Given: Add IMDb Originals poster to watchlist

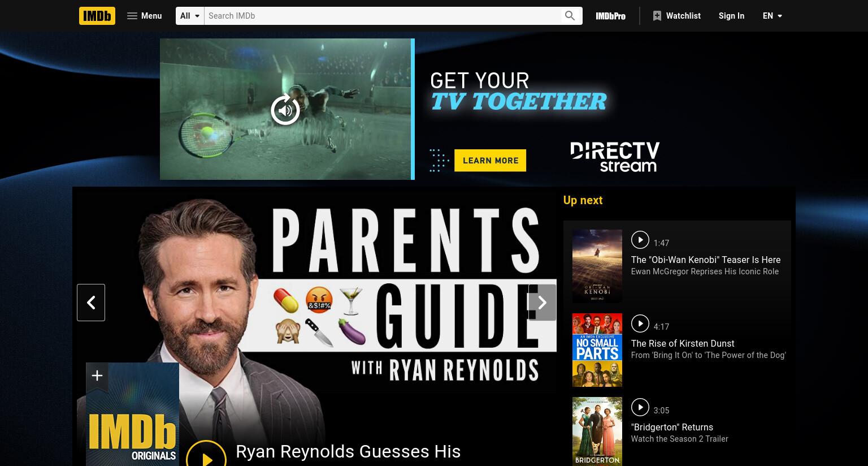Looking at the screenshot, I should (x=97, y=376).
